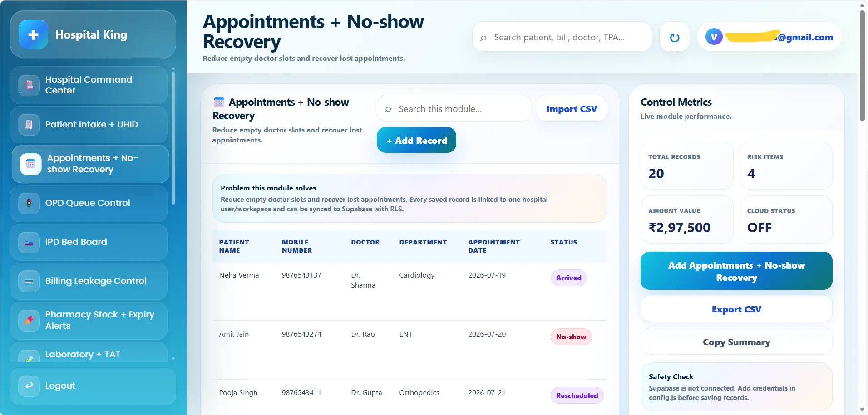Click the Status column header

pyautogui.click(x=564, y=242)
